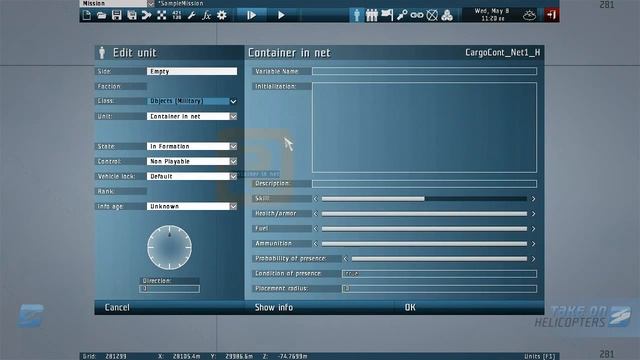The image size is (640, 360).
Task: Select the groups mode icon with three figures
Action: tap(372, 16)
